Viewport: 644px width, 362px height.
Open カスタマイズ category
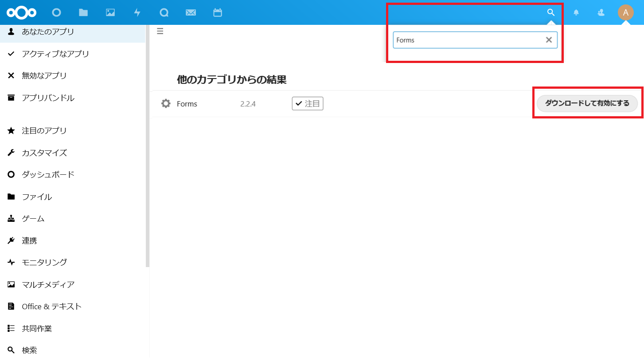point(73,153)
